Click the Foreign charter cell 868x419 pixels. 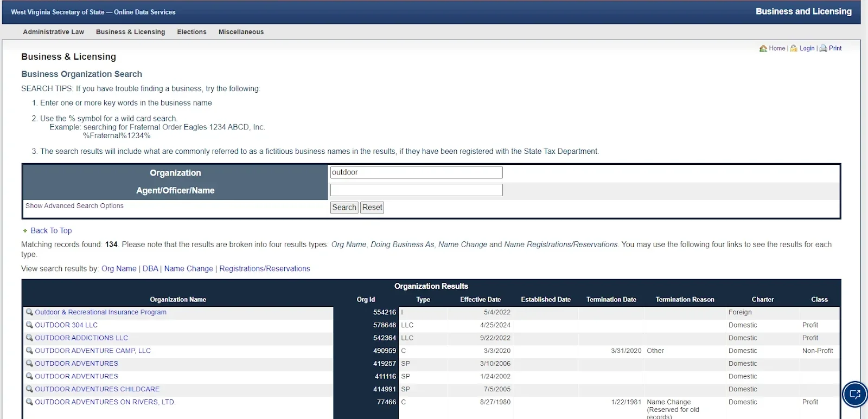740,312
